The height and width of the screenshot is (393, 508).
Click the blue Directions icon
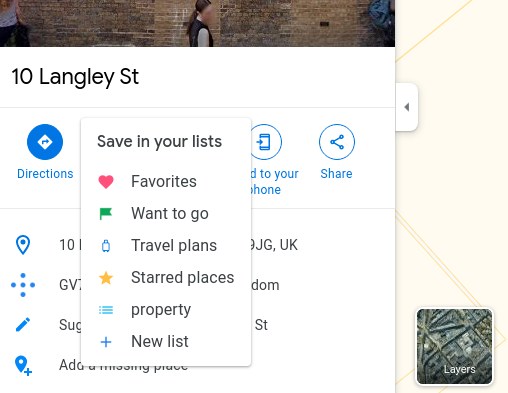pyautogui.click(x=45, y=142)
